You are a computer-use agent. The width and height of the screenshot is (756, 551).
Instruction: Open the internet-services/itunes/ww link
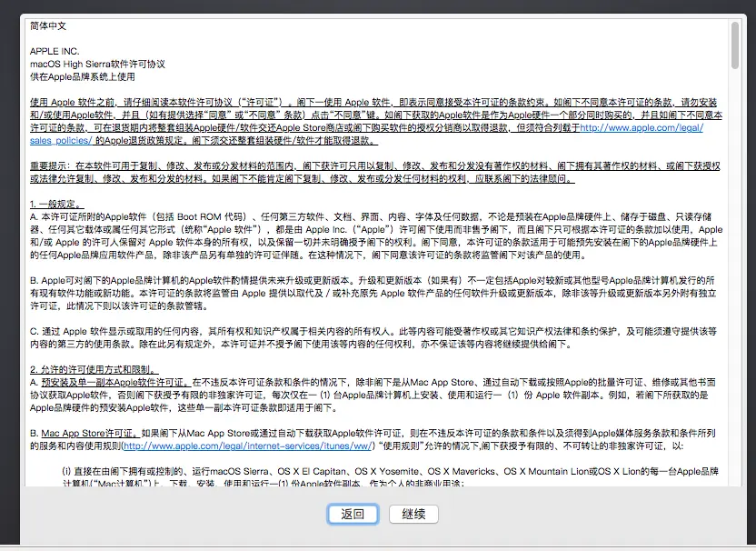(x=247, y=446)
